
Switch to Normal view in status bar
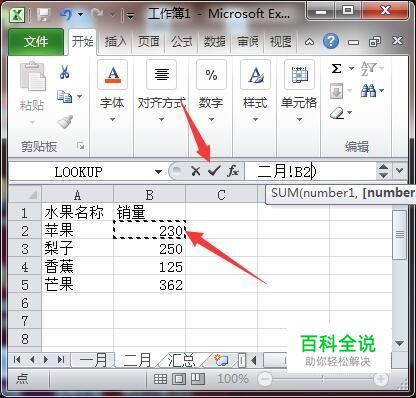click(x=160, y=378)
